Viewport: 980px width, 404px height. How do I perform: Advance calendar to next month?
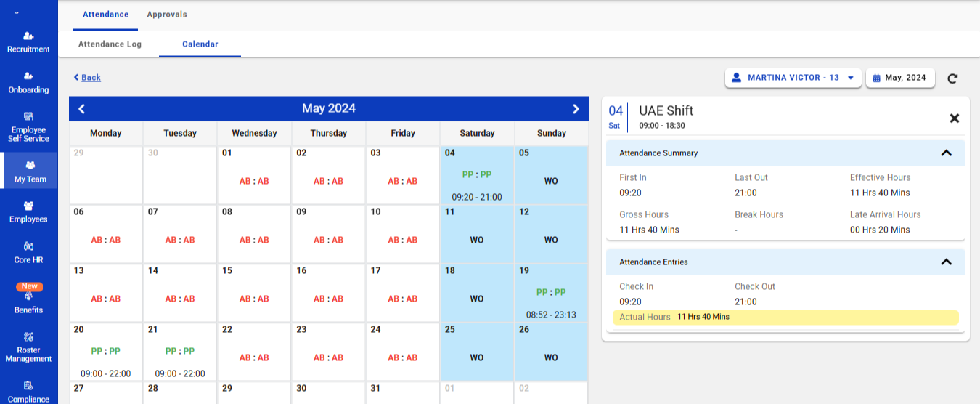point(576,109)
